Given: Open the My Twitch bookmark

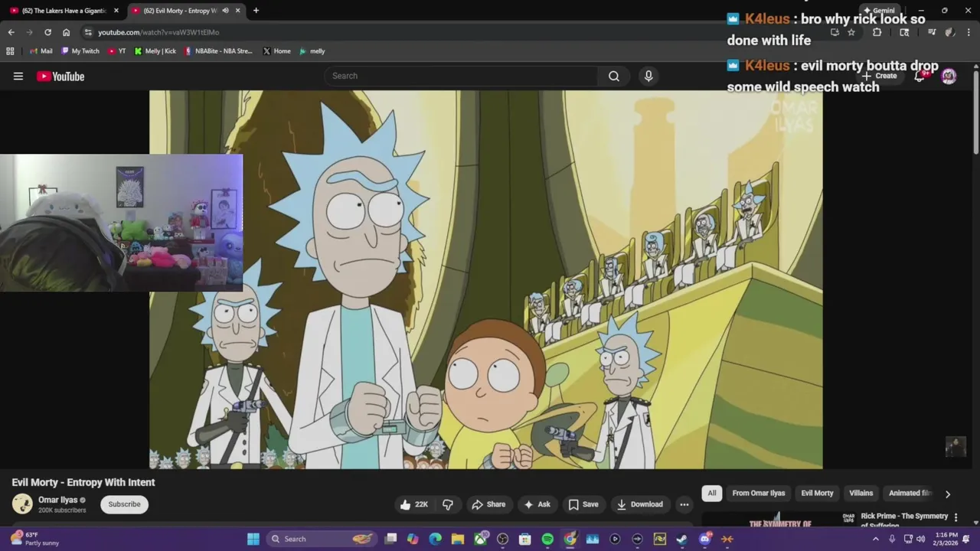Looking at the screenshot, I should pyautogui.click(x=80, y=51).
